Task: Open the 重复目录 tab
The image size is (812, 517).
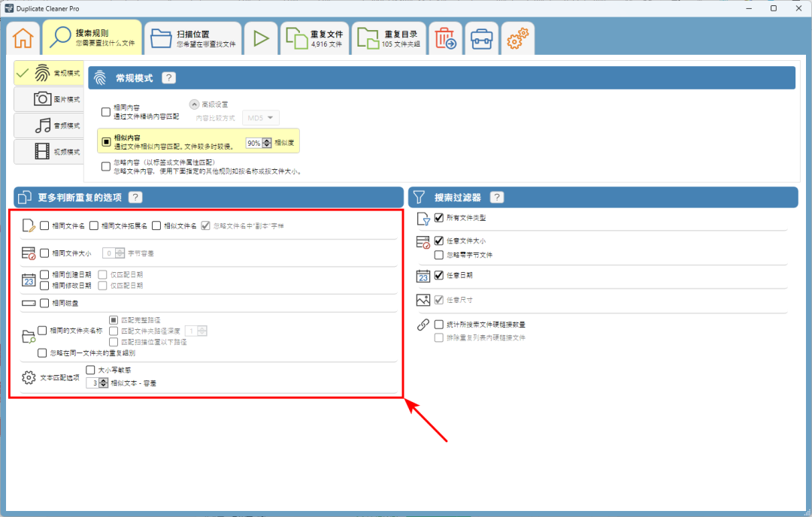Action: point(389,38)
